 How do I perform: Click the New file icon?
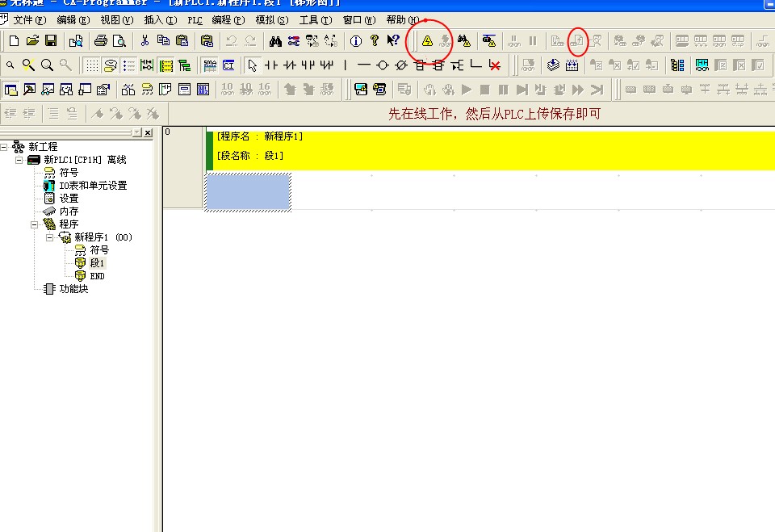[x=14, y=40]
